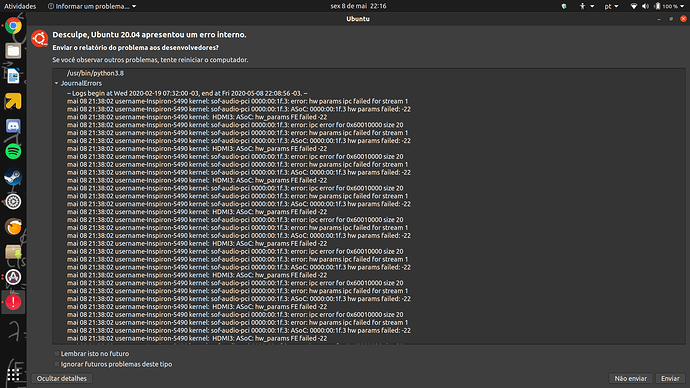The height and width of the screenshot is (388, 690).
Task: Collapse the JournalErrors section
Action: tap(56, 83)
